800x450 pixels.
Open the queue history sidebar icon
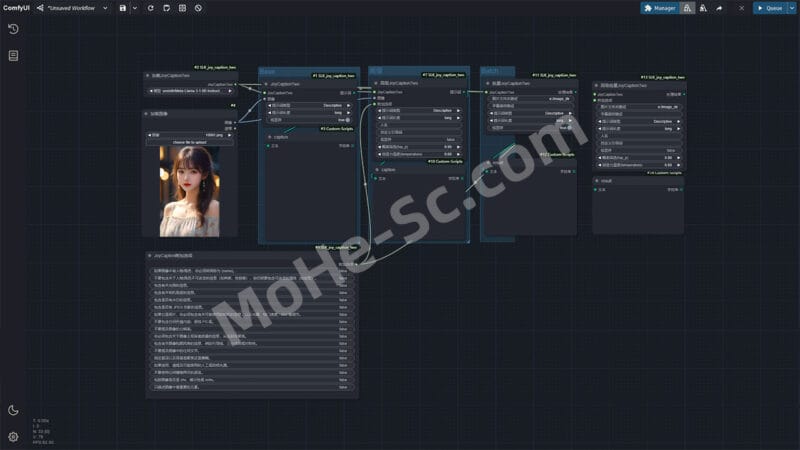tap(13, 29)
